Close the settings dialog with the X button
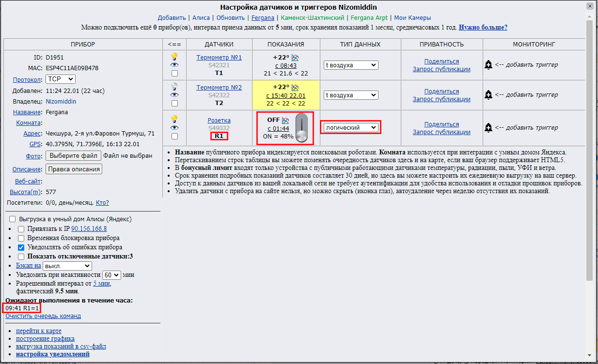The width and height of the screenshot is (598, 364). [589, 6]
